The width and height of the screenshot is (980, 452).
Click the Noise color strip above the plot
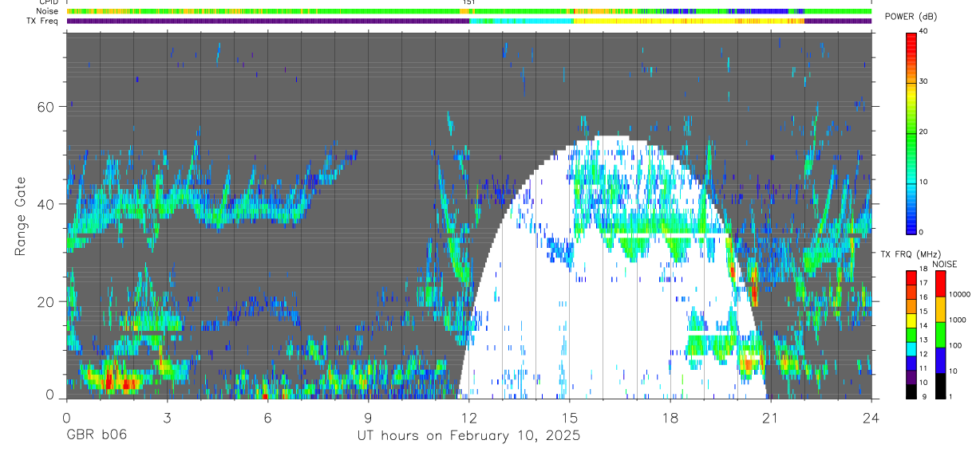[x=468, y=11]
